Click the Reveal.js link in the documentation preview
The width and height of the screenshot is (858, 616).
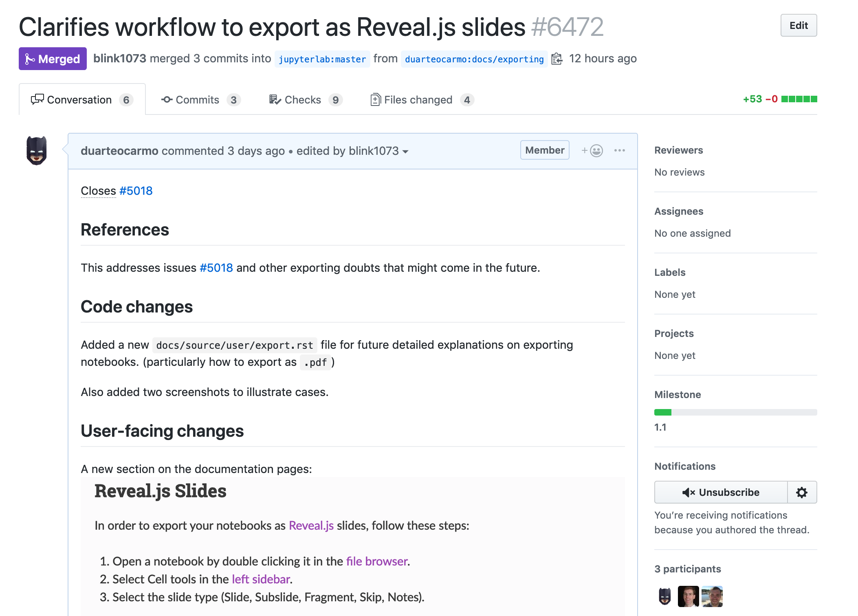pyautogui.click(x=311, y=526)
